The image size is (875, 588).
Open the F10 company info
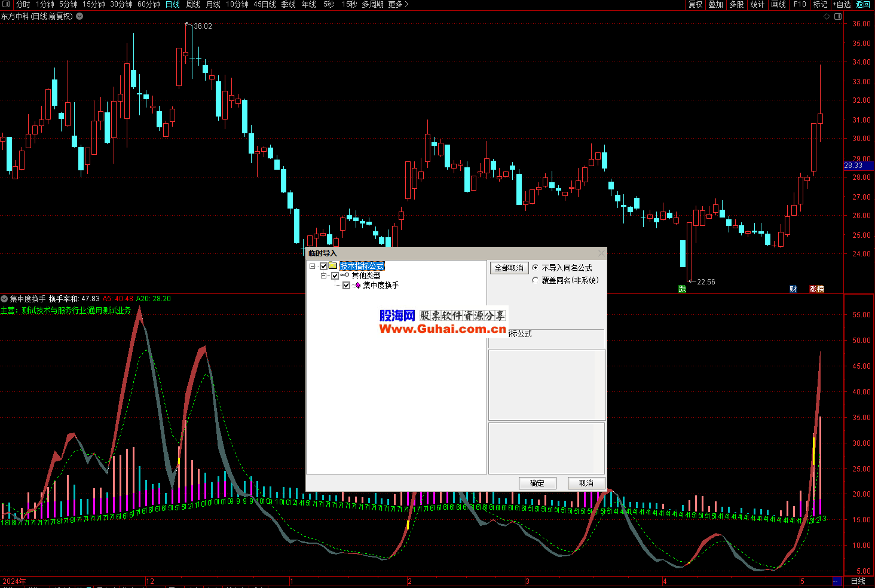pos(800,4)
